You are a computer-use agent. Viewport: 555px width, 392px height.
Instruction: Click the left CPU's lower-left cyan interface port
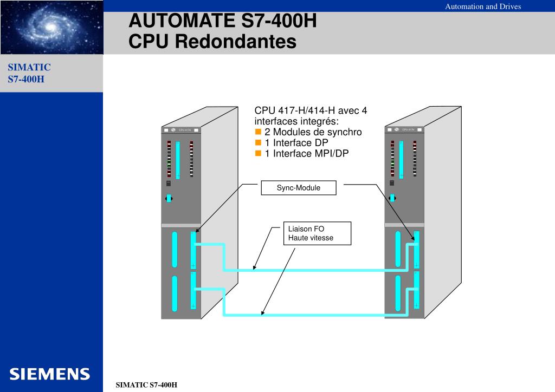tap(175, 294)
